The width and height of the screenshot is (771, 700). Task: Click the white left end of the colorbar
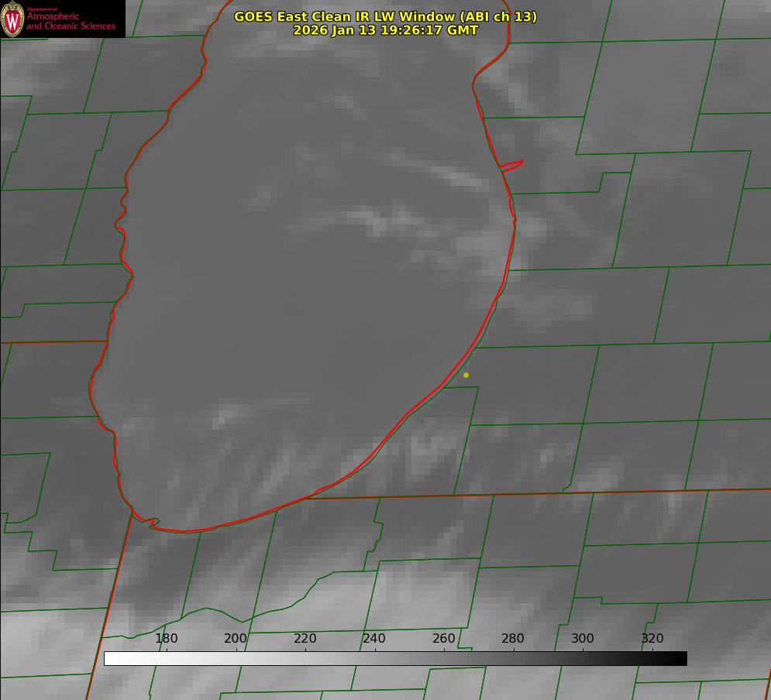(x=110, y=658)
